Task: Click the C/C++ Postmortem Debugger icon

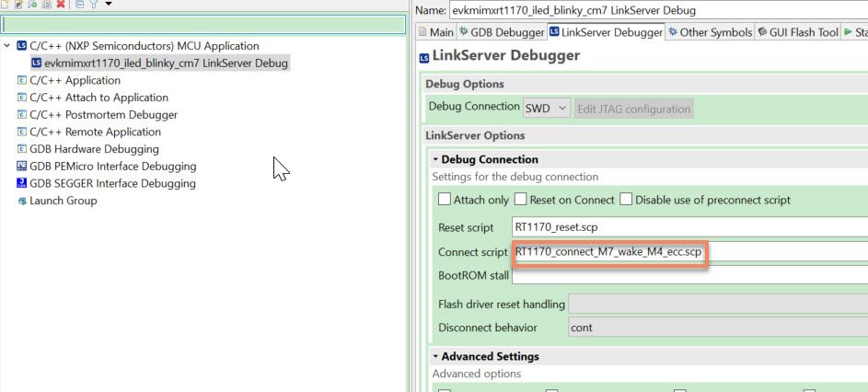Action: pos(22,115)
